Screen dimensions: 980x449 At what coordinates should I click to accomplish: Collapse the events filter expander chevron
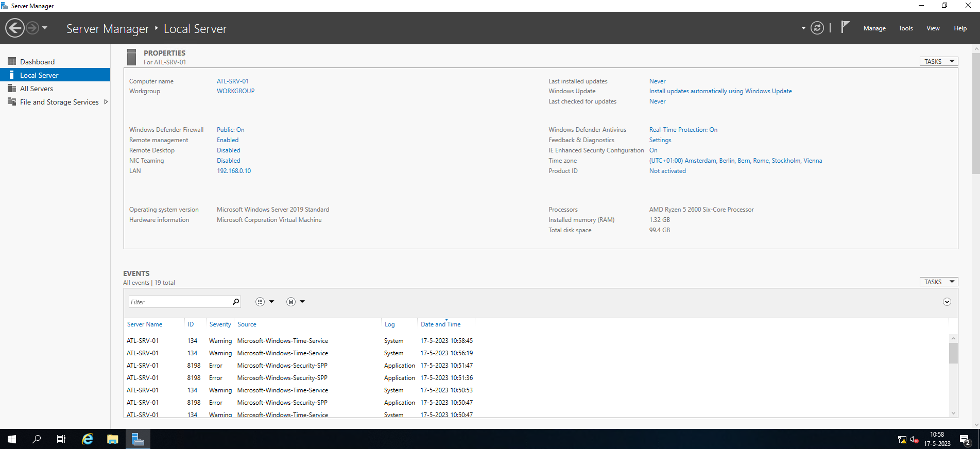click(x=947, y=302)
